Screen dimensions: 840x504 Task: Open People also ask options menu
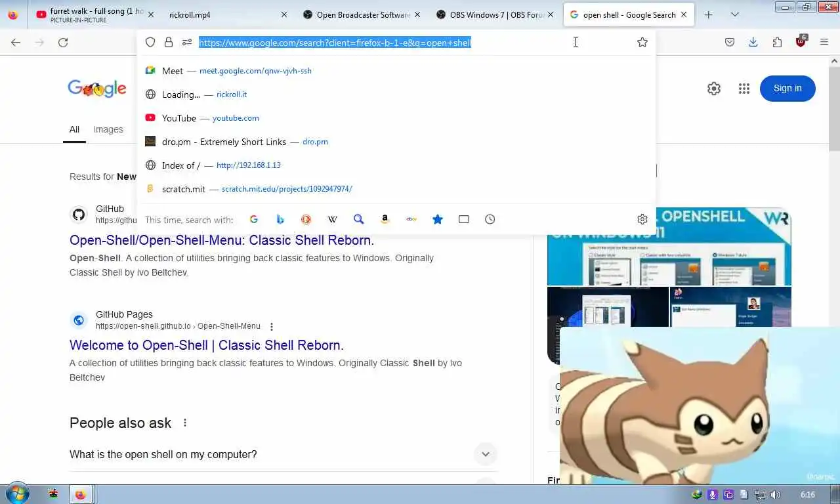coord(185,423)
